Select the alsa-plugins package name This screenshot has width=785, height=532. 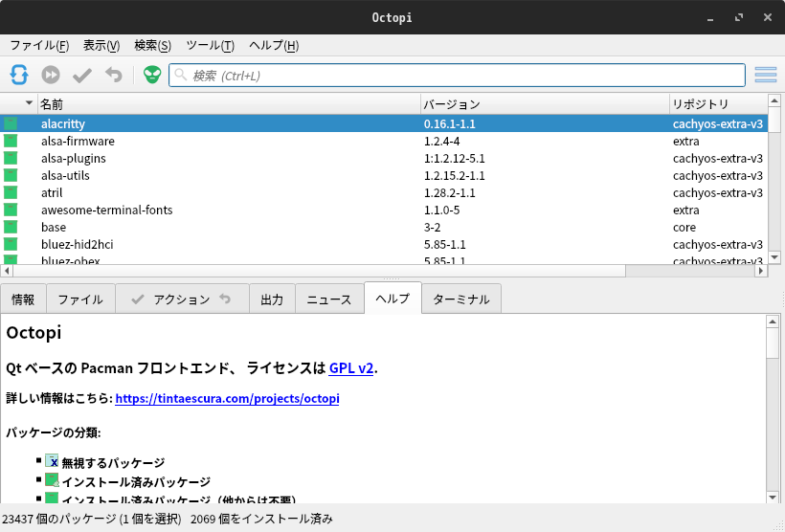(x=74, y=158)
